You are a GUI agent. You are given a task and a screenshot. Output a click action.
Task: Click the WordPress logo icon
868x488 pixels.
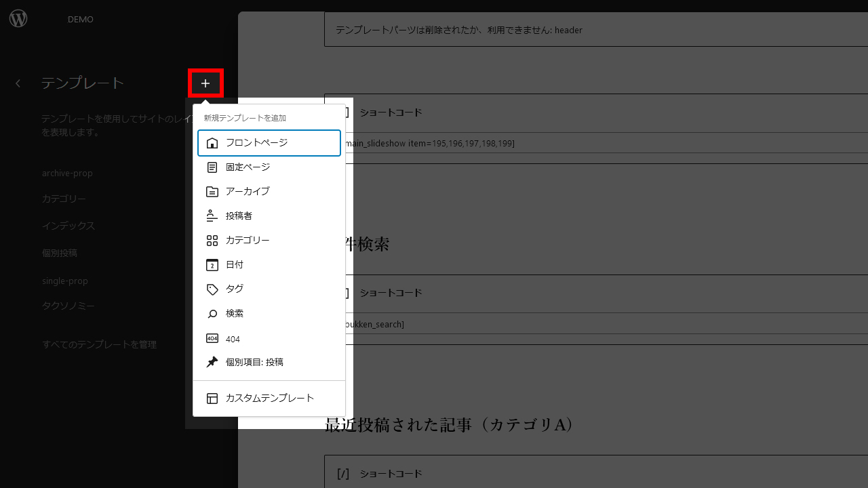tap(18, 19)
